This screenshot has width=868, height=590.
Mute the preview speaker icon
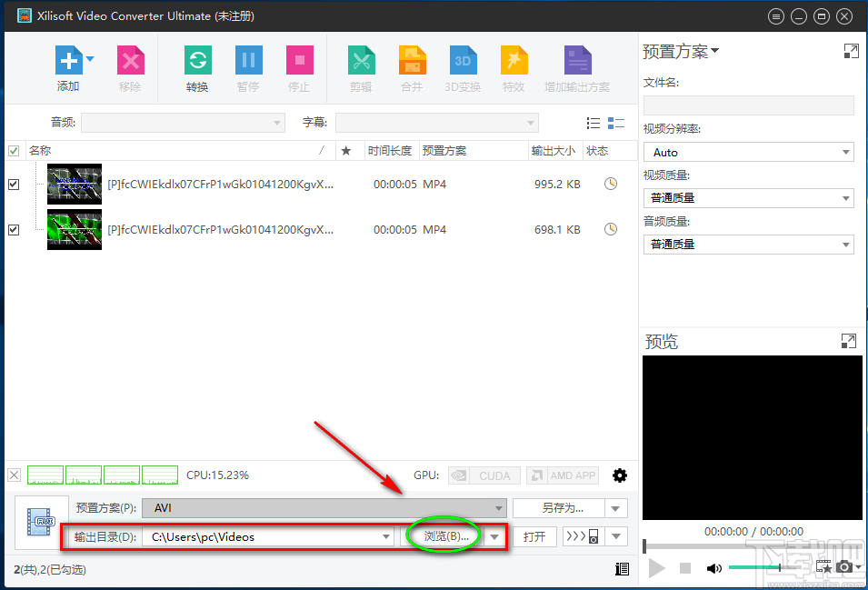pyautogui.click(x=714, y=568)
